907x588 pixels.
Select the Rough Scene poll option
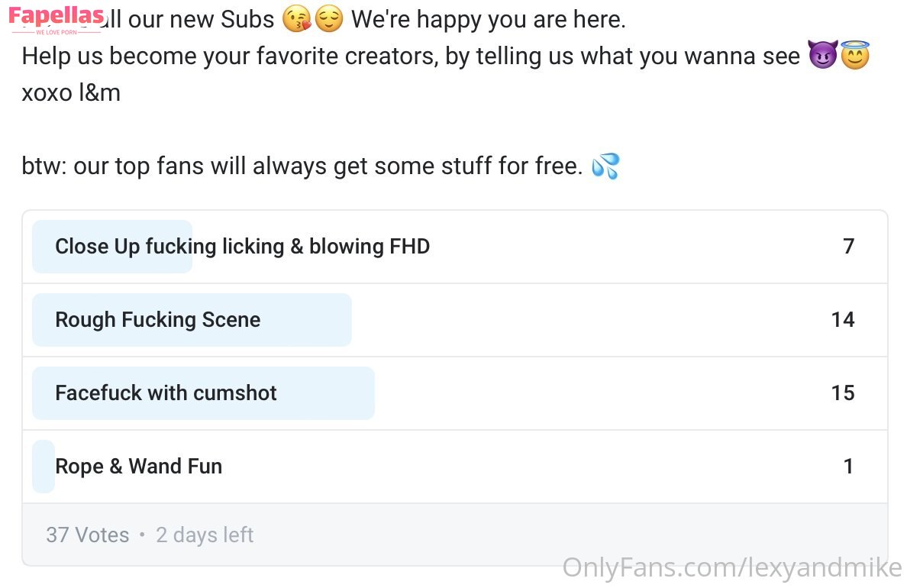pos(158,320)
